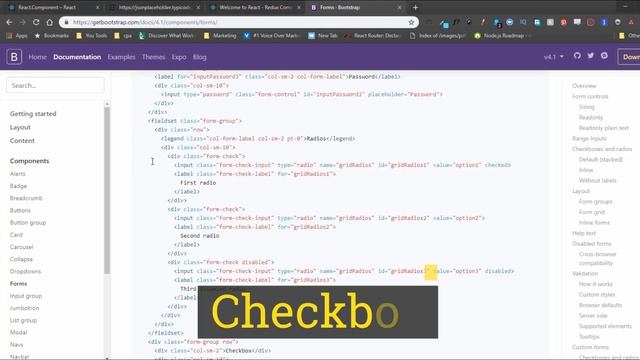Go to Breadcrumb component page
This screenshot has width=640, height=360.
pos(26,198)
